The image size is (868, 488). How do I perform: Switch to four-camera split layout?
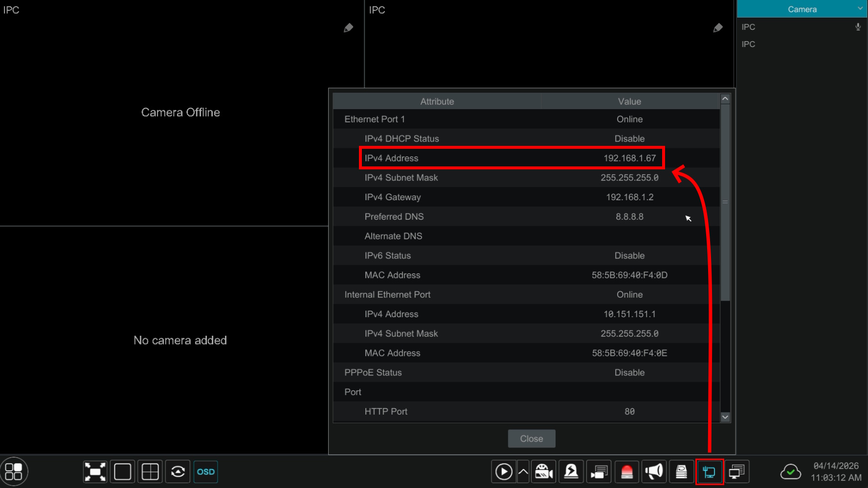pyautogui.click(x=150, y=472)
